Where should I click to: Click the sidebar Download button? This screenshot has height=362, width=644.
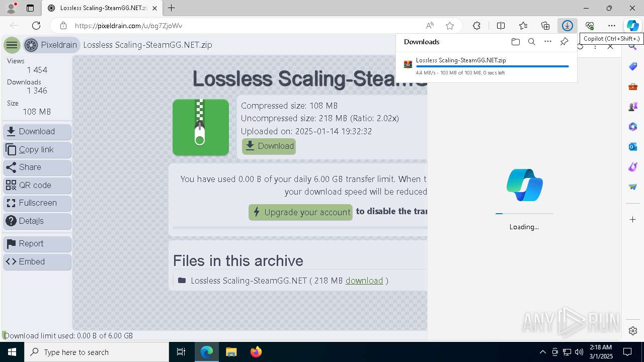click(37, 132)
